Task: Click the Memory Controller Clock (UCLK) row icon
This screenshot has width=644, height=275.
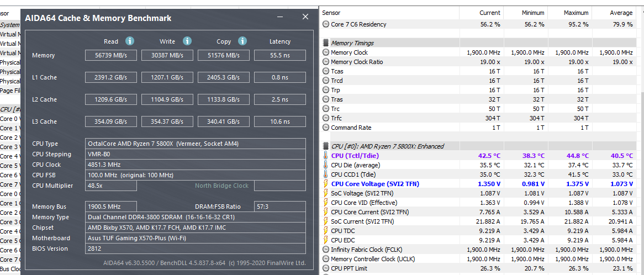Action: pos(326,259)
